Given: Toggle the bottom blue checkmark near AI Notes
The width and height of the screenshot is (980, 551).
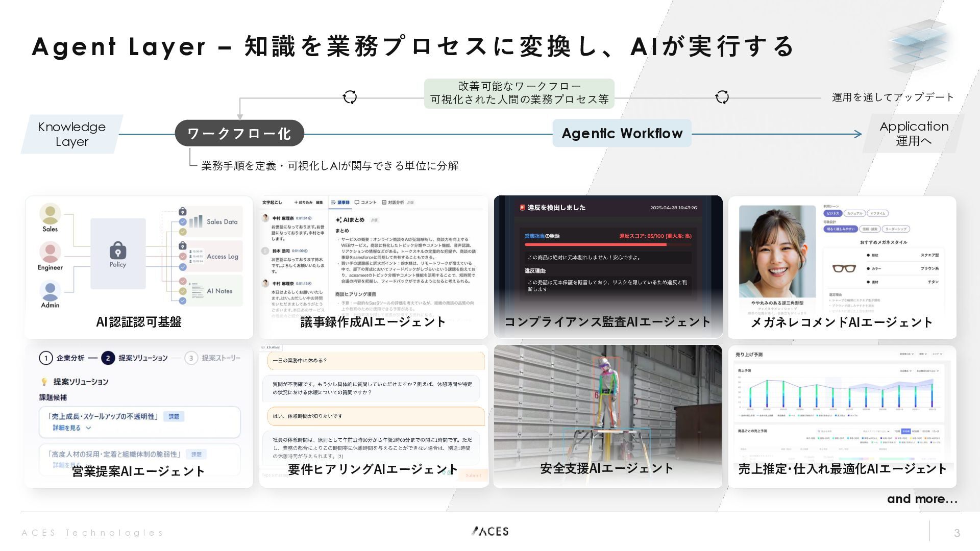Looking at the screenshot, I should pos(183,301).
